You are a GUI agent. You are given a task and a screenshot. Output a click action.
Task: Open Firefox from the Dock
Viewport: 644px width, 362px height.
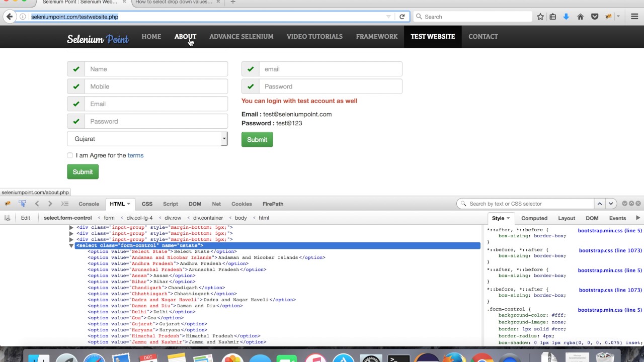pyautogui.click(x=454, y=358)
